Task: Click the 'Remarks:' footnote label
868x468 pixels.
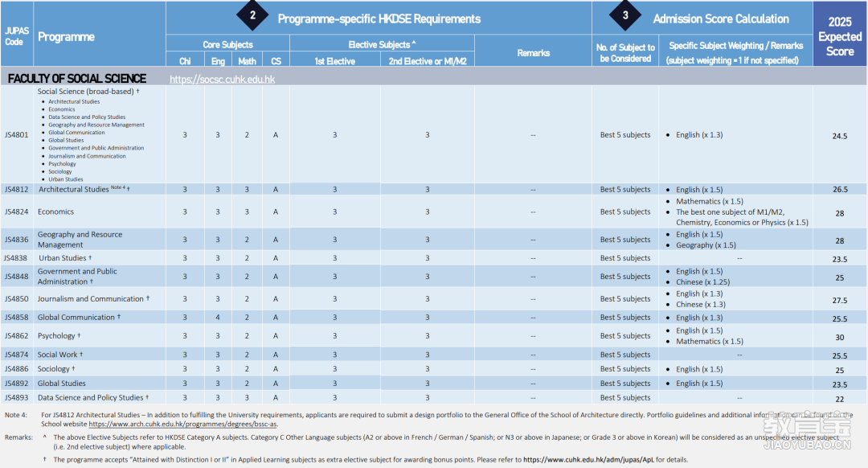Action: coord(18,437)
